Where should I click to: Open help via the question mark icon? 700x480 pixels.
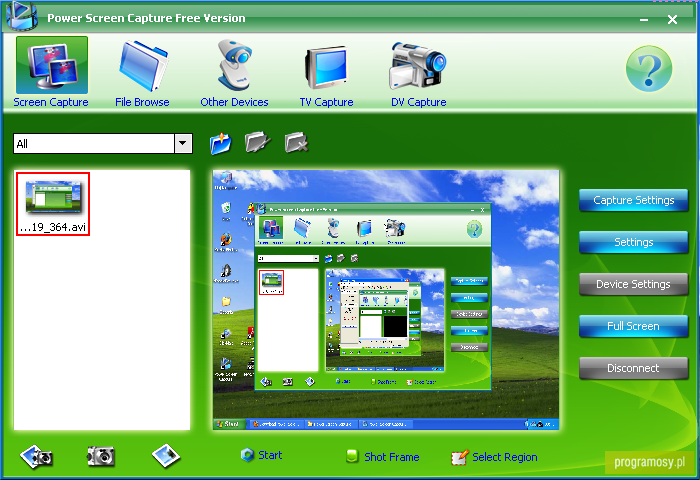[649, 68]
